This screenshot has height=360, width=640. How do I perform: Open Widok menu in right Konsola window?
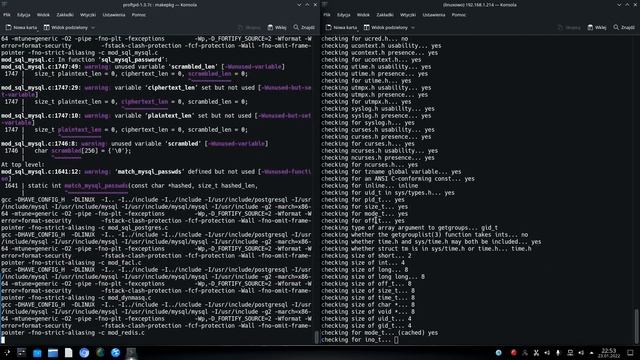click(x=363, y=15)
